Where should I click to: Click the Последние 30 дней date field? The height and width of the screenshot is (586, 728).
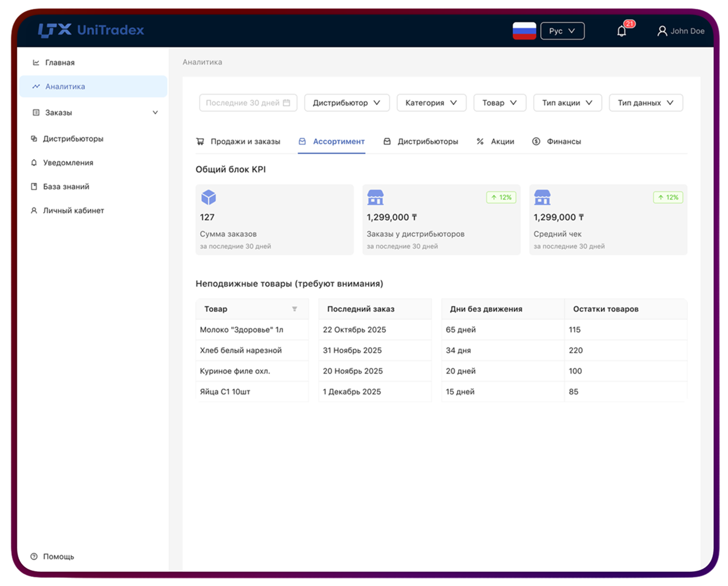click(248, 103)
